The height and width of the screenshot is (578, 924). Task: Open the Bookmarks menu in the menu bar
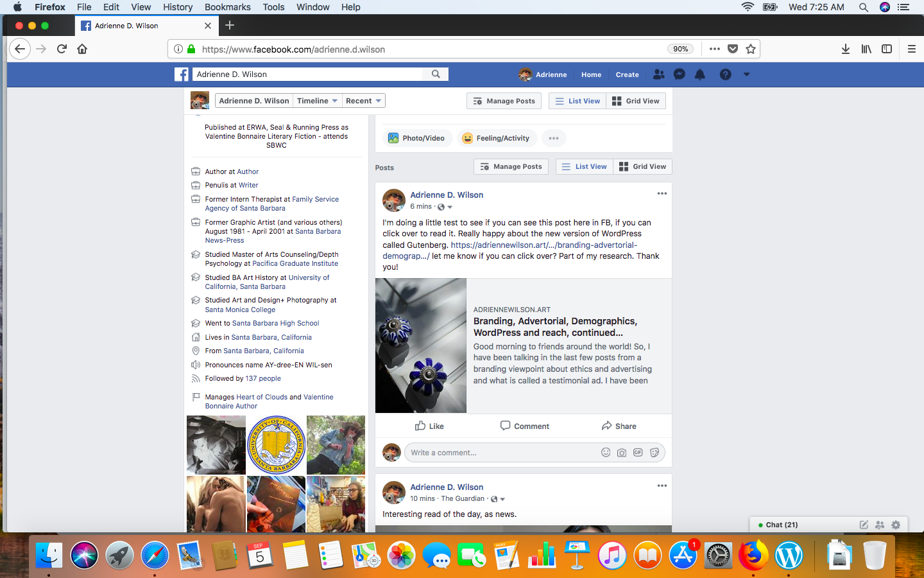coord(227,7)
